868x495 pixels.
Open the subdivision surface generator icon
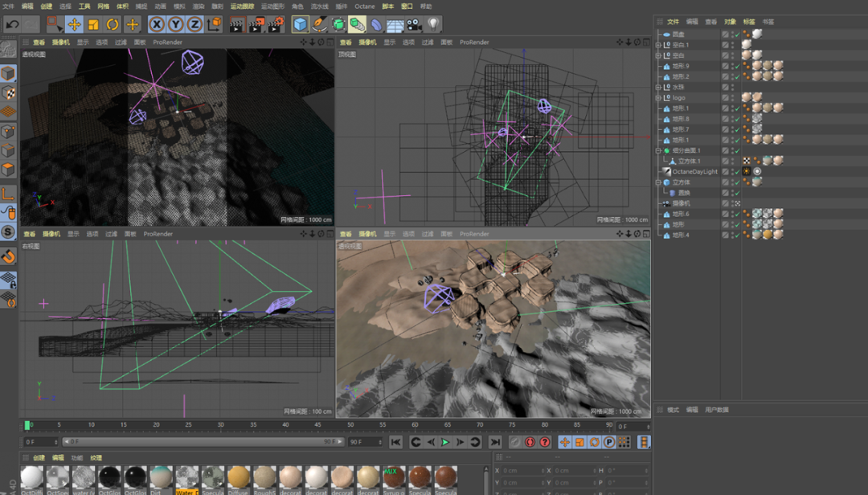click(338, 24)
